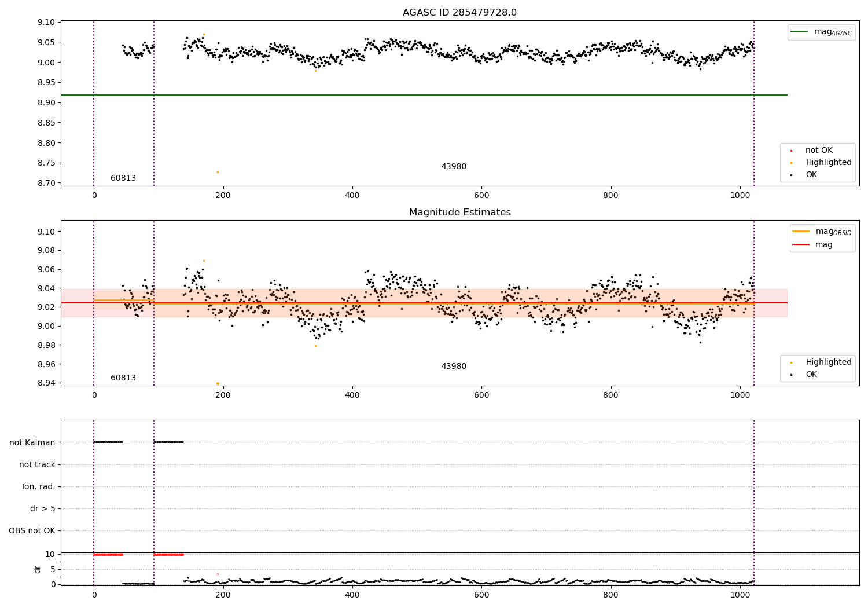This screenshot has width=868, height=608.
Task: Click the 9.05 y-axis tick label
Action: coord(46,43)
